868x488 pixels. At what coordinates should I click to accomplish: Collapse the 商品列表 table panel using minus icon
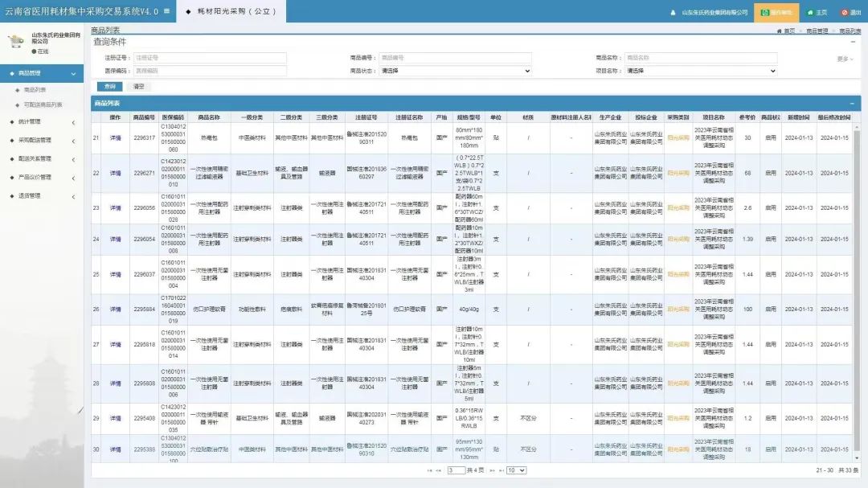pos(852,103)
